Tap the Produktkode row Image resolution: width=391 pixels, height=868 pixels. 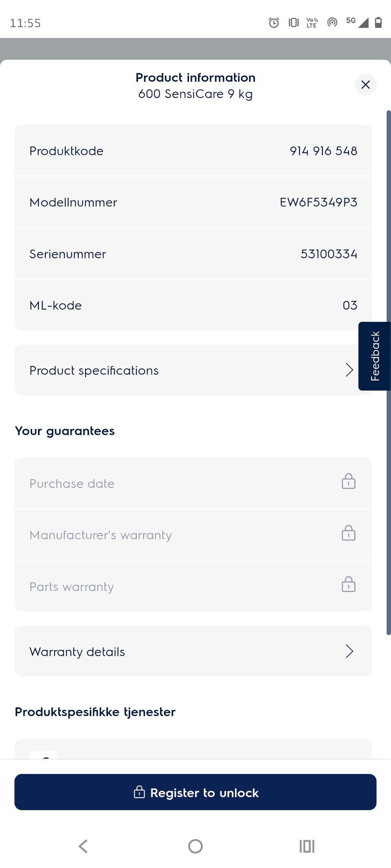(x=193, y=151)
